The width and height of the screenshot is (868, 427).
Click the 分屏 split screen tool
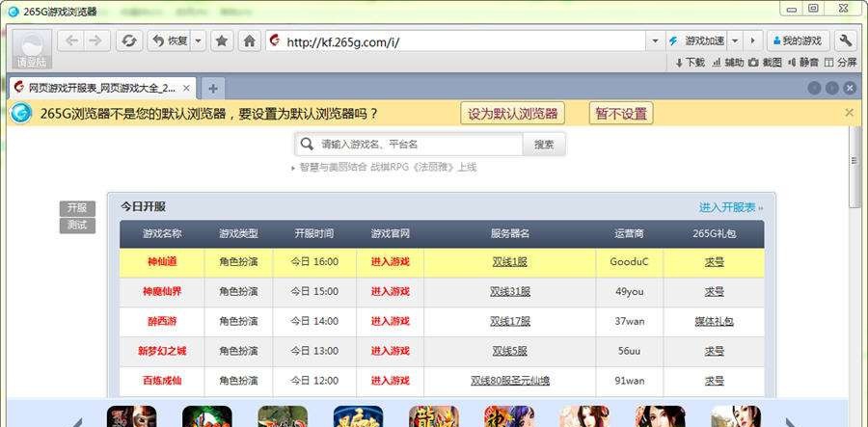tap(840, 63)
